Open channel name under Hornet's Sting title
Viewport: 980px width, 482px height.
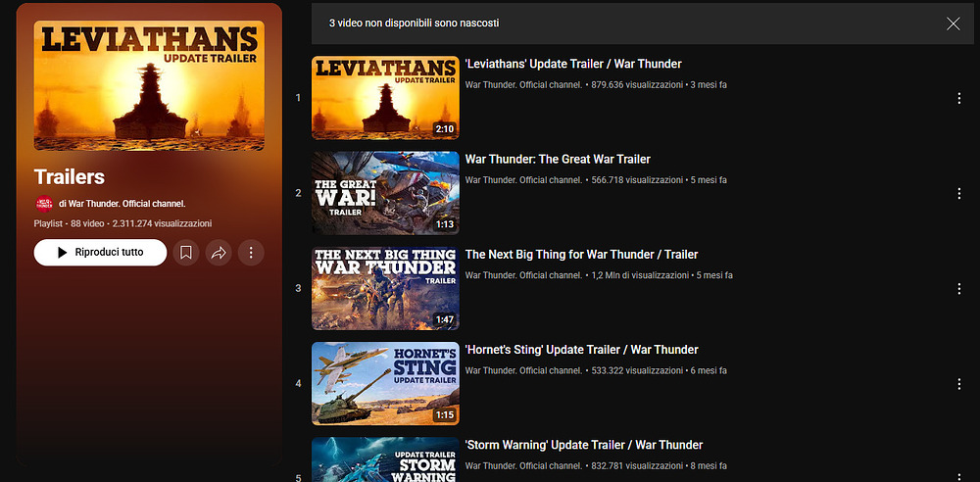point(523,370)
